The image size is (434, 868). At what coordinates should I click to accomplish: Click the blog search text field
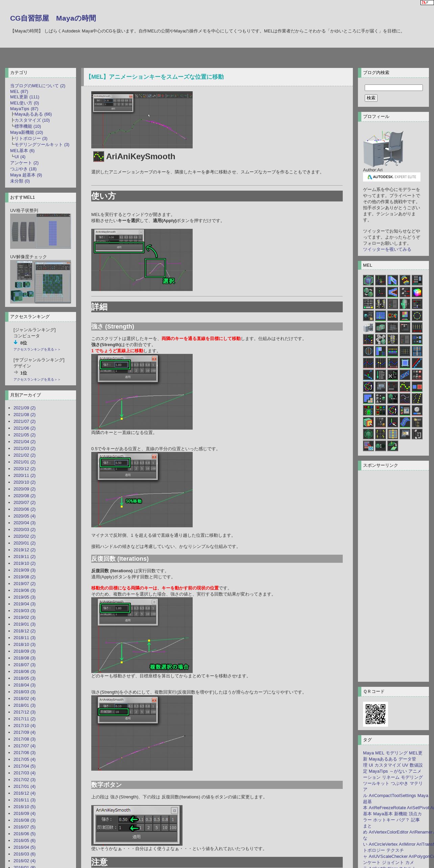[x=393, y=88]
